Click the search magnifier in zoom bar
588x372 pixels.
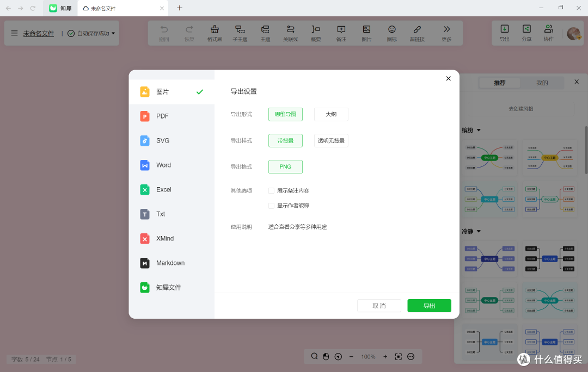pos(314,356)
